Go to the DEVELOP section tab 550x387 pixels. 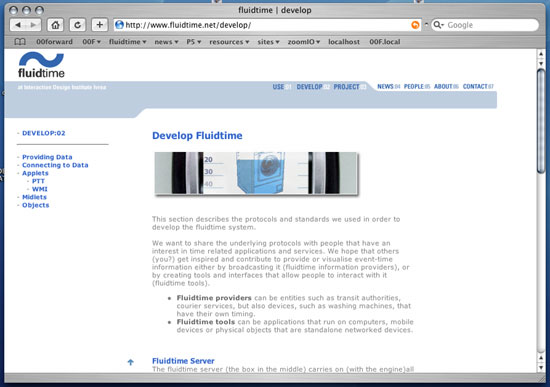pyautogui.click(x=313, y=87)
